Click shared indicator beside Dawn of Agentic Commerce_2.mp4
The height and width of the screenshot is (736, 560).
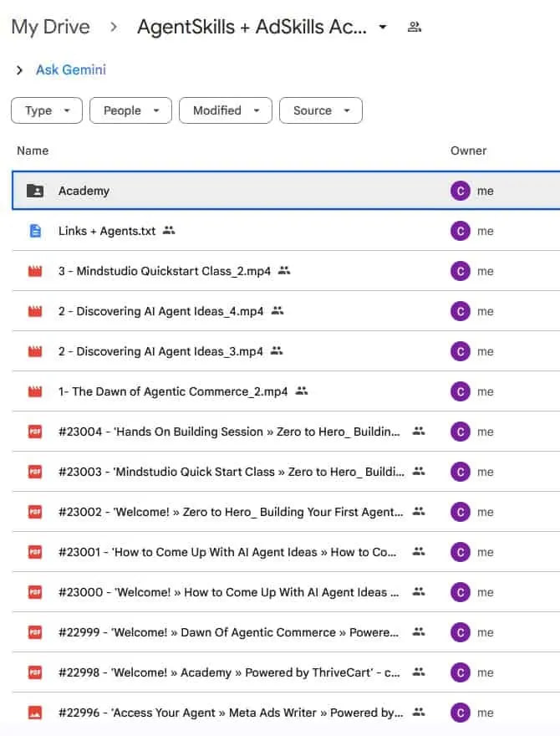tap(302, 391)
